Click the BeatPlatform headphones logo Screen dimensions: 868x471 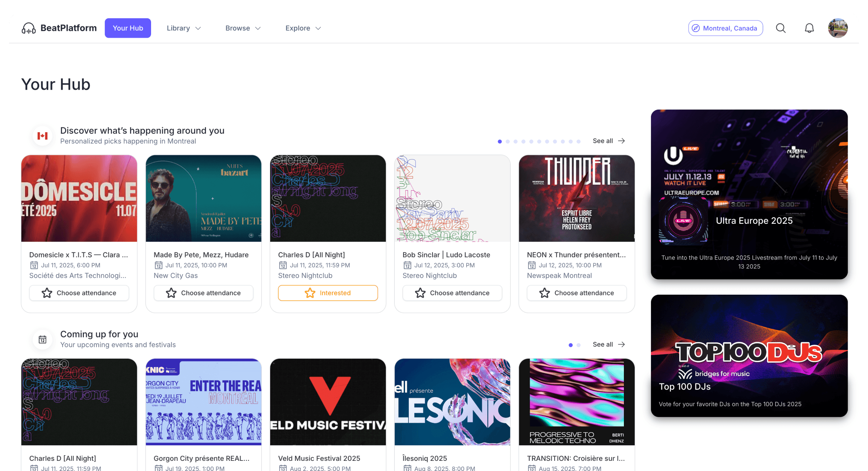(29, 28)
